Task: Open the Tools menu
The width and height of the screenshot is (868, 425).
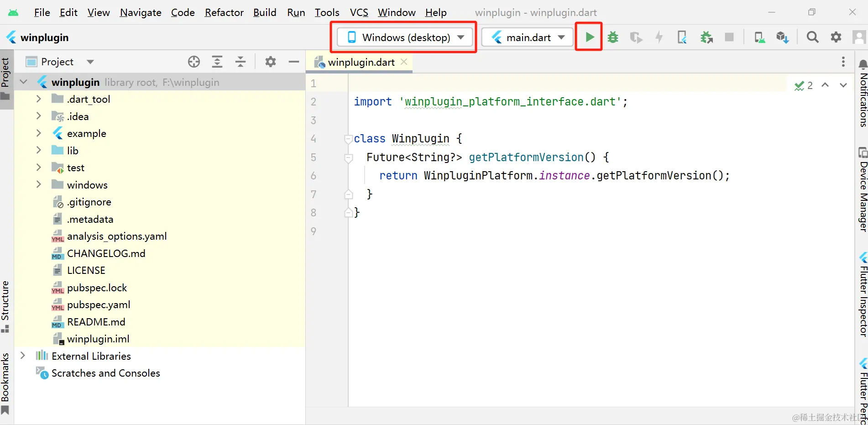Action: [x=327, y=12]
